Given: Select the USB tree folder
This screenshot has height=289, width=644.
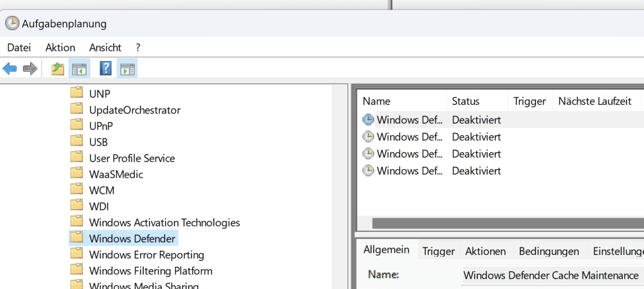Looking at the screenshot, I should click(98, 142).
